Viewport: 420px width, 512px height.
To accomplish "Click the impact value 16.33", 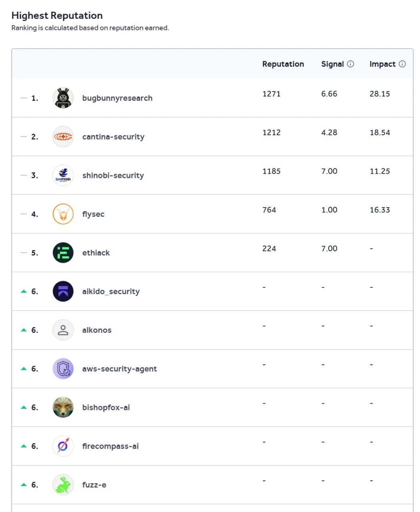I will tap(380, 210).
